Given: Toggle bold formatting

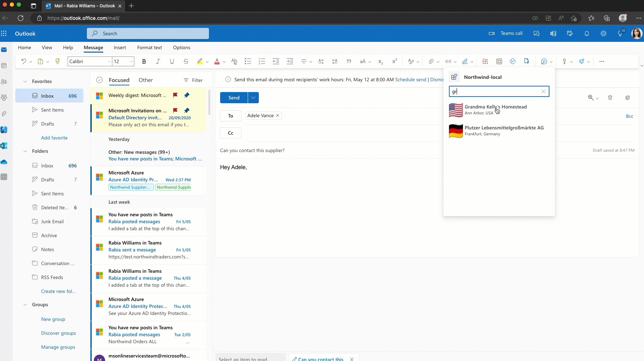Looking at the screenshot, I should click(x=144, y=61).
